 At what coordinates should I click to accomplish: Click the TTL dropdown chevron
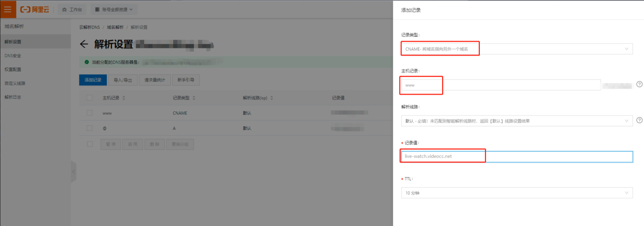click(x=627, y=193)
